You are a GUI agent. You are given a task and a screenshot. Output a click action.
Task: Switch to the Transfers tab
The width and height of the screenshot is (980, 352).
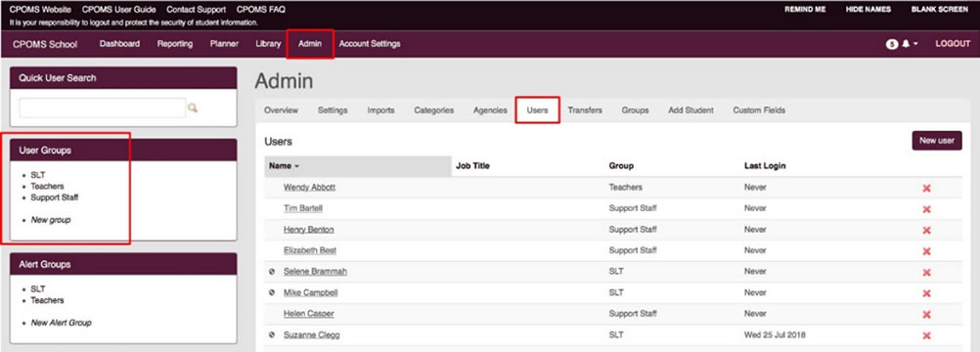click(x=585, y=110)
